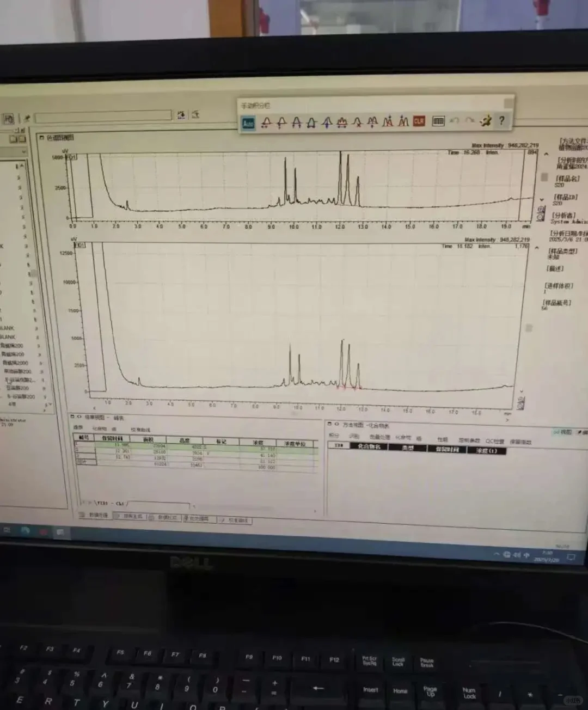Screen dimensions: 588x710
Task: Open the 保留指数 tab in method view
Action: click(x=520, y=442)
